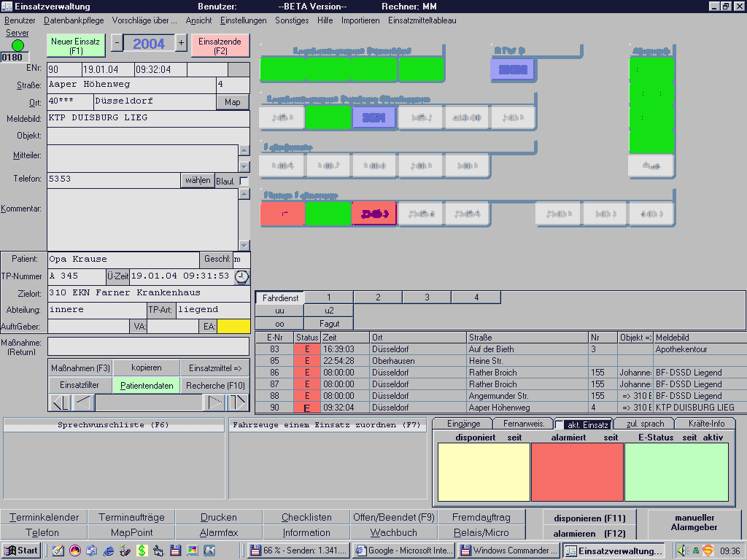Go to previous record arrow
The image size is (747, 560).
(84, 402)
